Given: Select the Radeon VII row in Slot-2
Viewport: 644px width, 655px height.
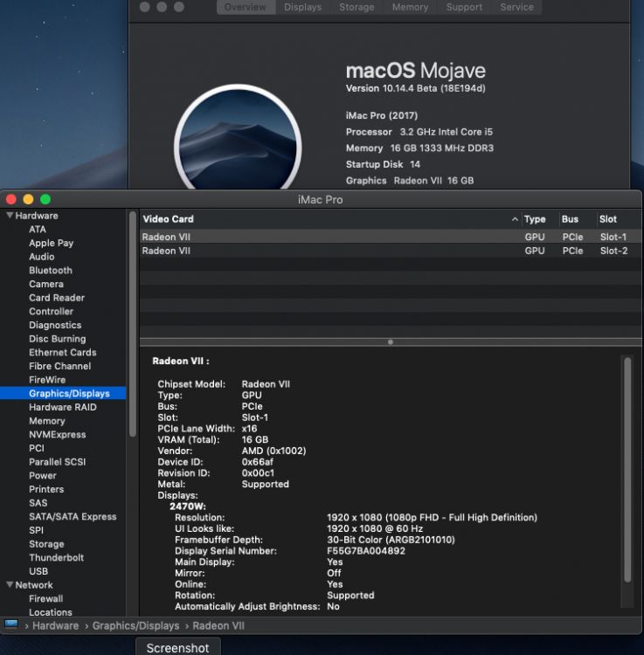Looking at the screenshot, I should [391, 251].
